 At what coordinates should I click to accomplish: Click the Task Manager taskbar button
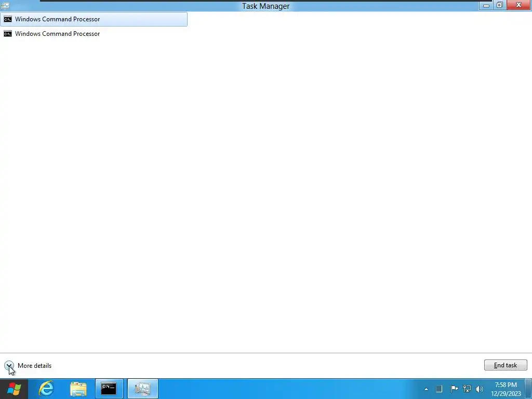(142, 389)
